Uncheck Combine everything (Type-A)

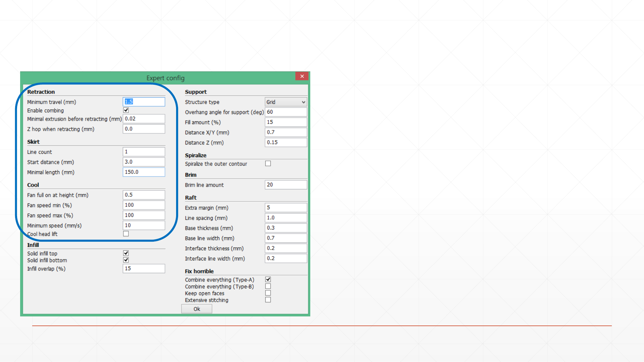pos(268,280)
